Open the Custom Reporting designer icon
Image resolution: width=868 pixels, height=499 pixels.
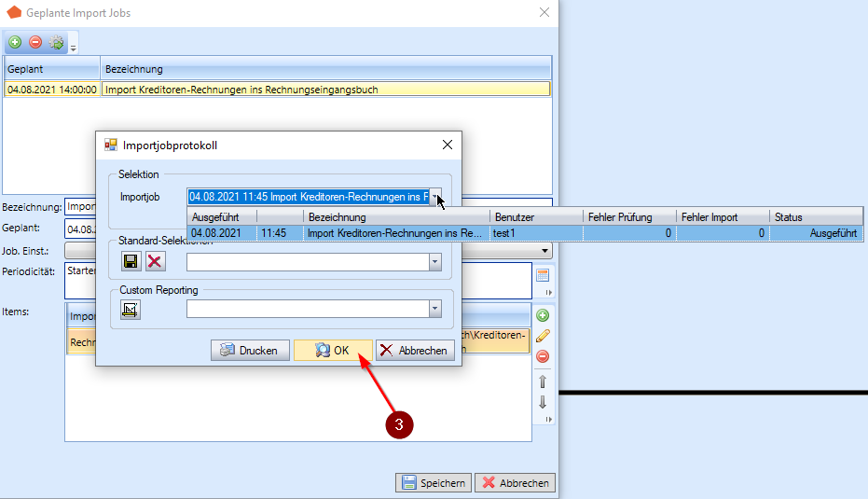click(131, 310)
